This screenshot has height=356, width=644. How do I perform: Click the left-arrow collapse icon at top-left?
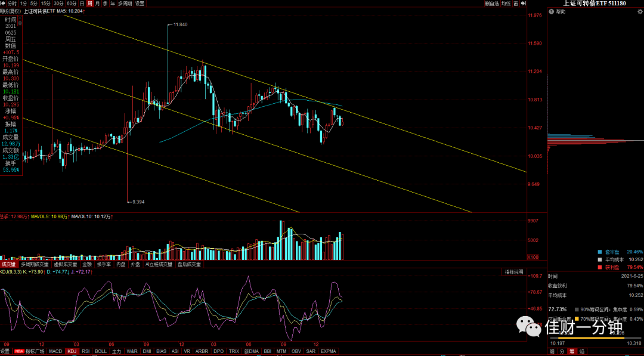pos(3,4)
